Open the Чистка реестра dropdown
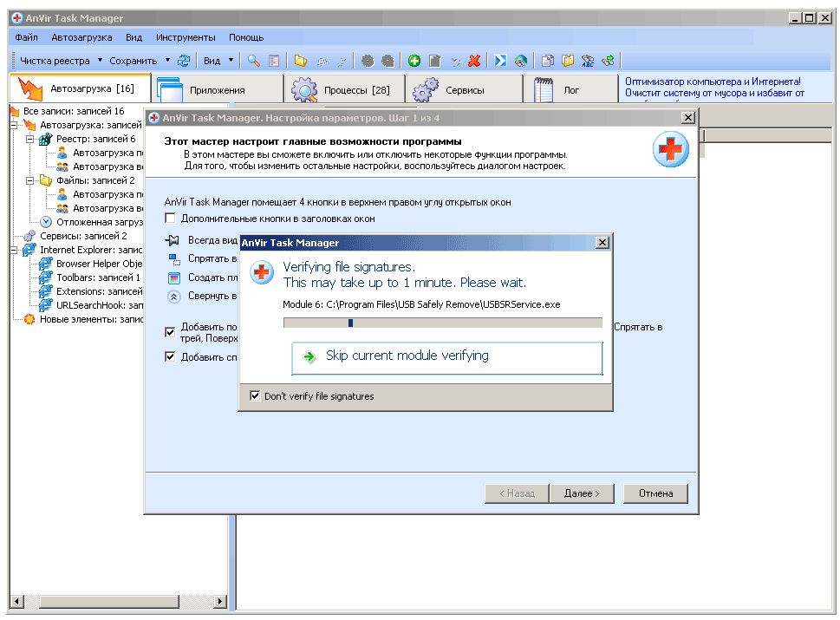The height and width of the screenshot is (620, 840). click(100, 61)
